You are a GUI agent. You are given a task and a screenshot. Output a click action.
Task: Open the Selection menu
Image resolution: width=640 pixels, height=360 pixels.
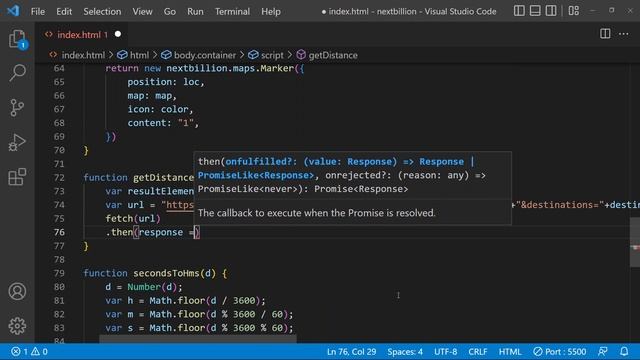tap(102, 11)
